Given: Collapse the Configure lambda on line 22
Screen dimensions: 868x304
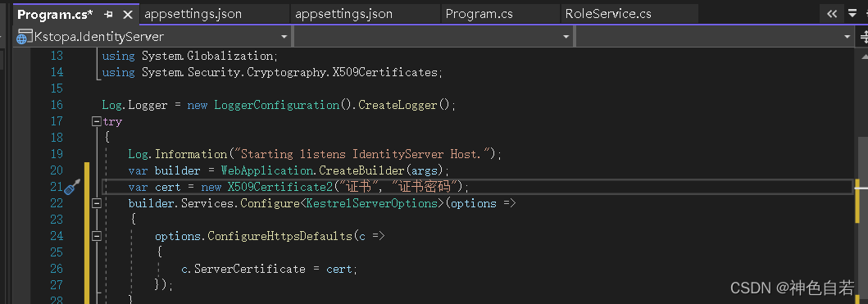Looking at the screenshot, I should 97,203.
